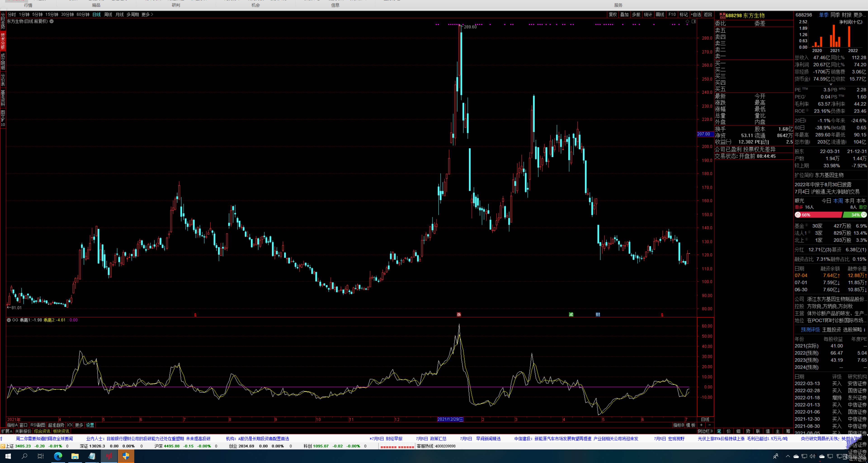Open the 技术分析 sidebar tab

click(x=3, y=41)
